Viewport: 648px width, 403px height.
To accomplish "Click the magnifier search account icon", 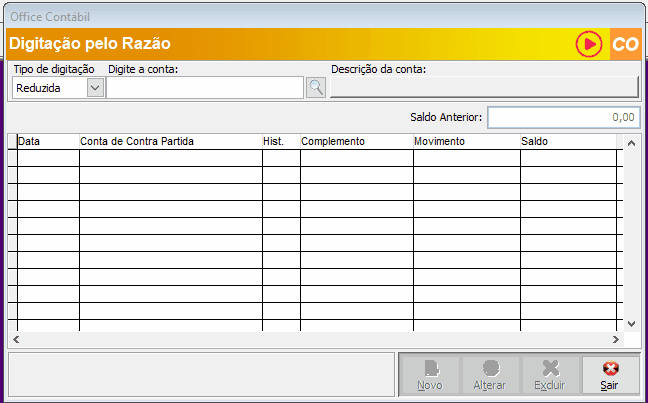I will [316, 88].
